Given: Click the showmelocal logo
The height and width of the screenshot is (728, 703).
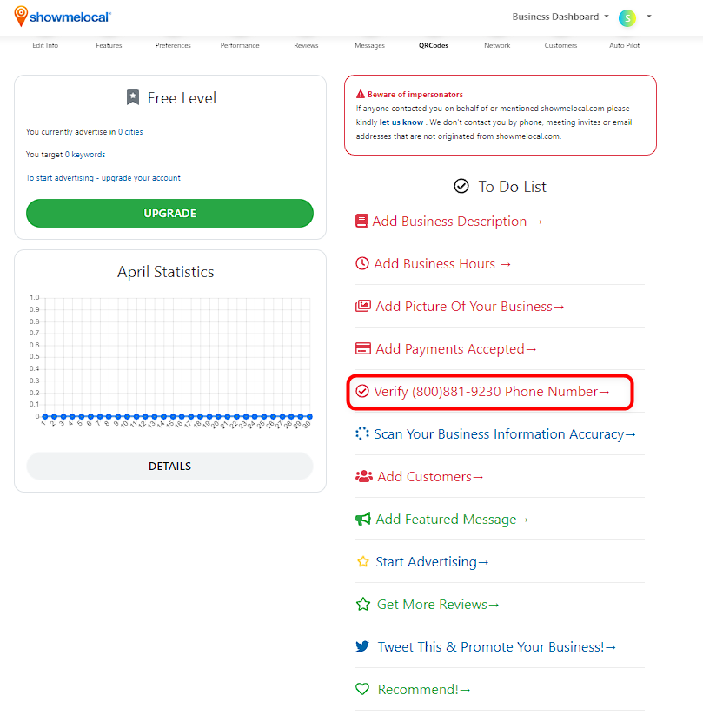Looking at the screenshot, I should [63, 17].
